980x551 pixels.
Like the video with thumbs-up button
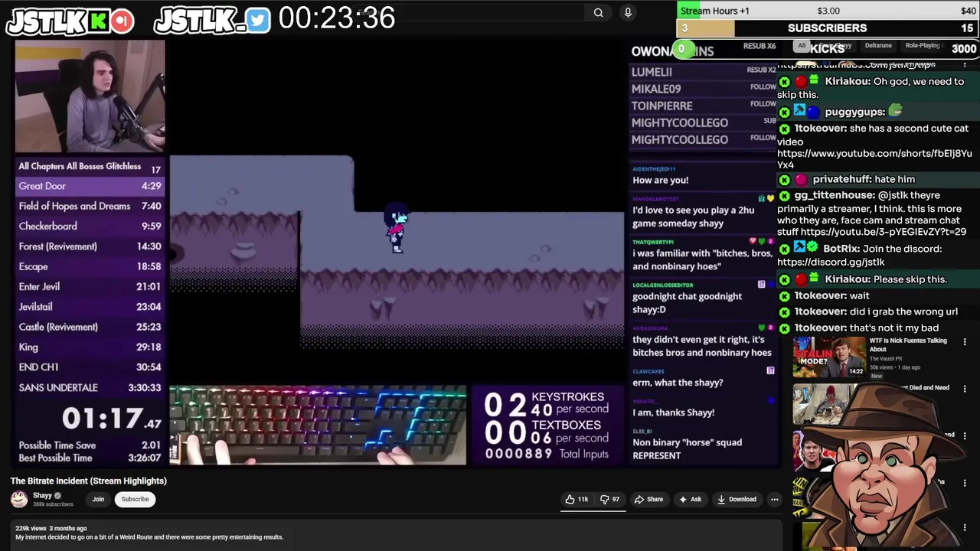click(x=577, y=499)
